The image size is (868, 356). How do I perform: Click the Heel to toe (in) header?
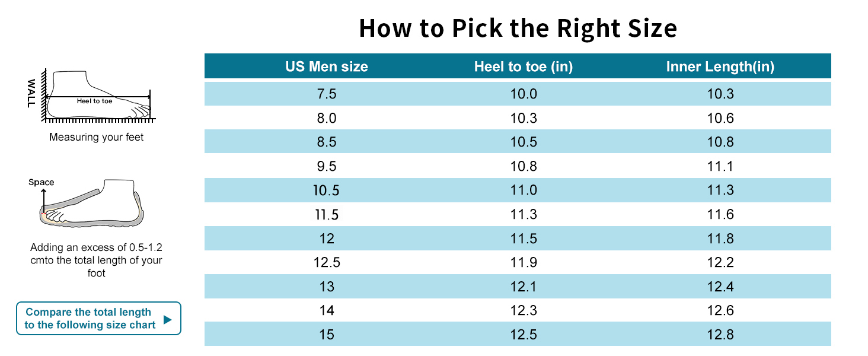click(524, 66)
